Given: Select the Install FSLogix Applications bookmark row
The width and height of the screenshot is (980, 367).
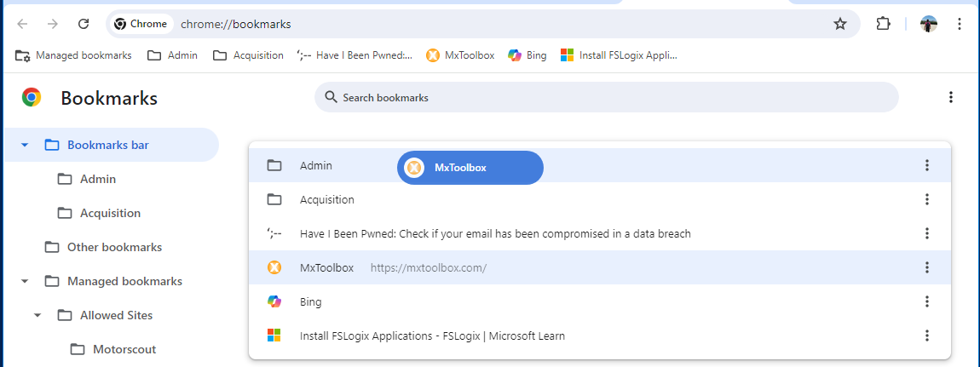Looking at the screenshot, I should point(600,335).
